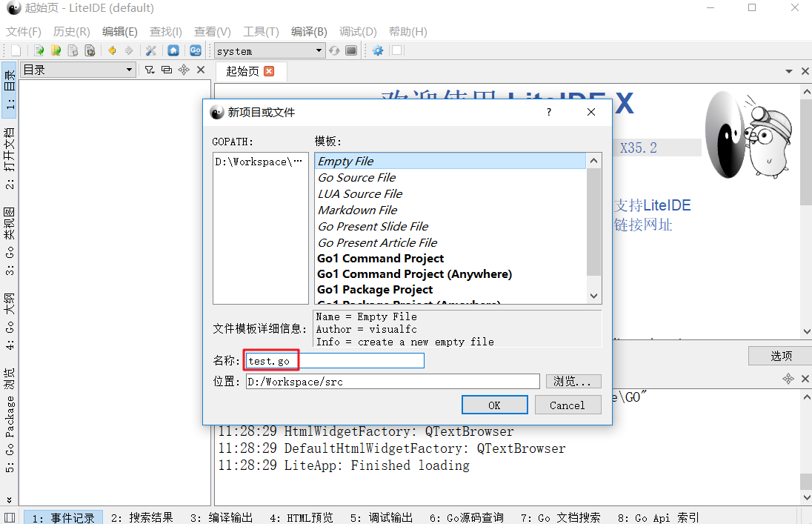Select Go Source File template
Screen dimensions: 812x524
(x=357, y=177)
